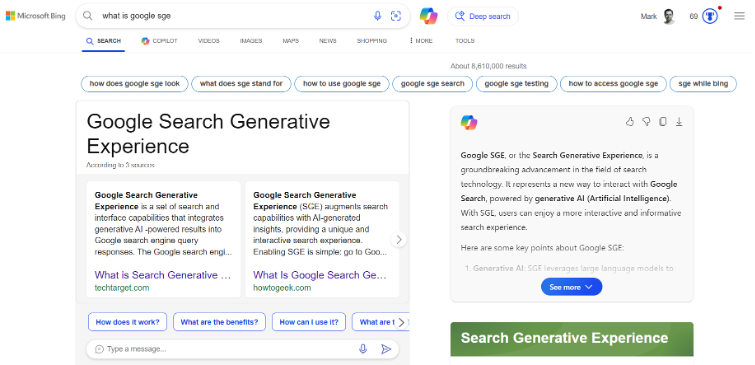
Task: Switch to the COPILOT tab
Action: 159,41
